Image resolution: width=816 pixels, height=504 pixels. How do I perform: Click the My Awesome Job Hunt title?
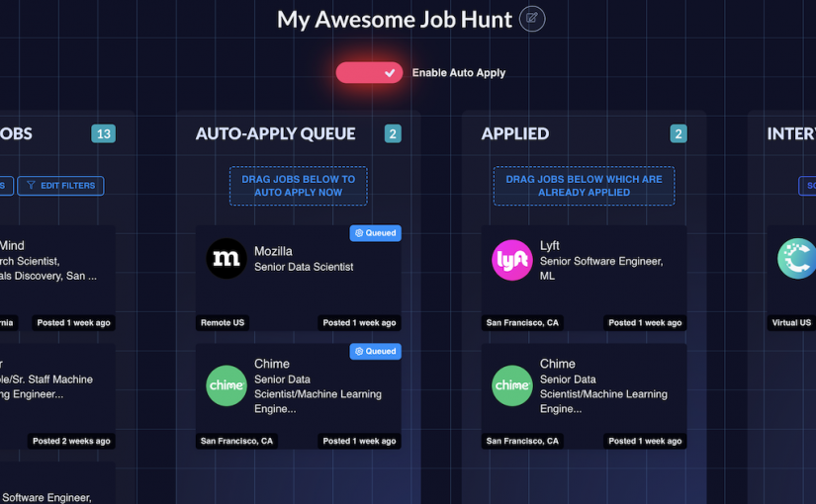pyautogui.click(x=394, y=19)
